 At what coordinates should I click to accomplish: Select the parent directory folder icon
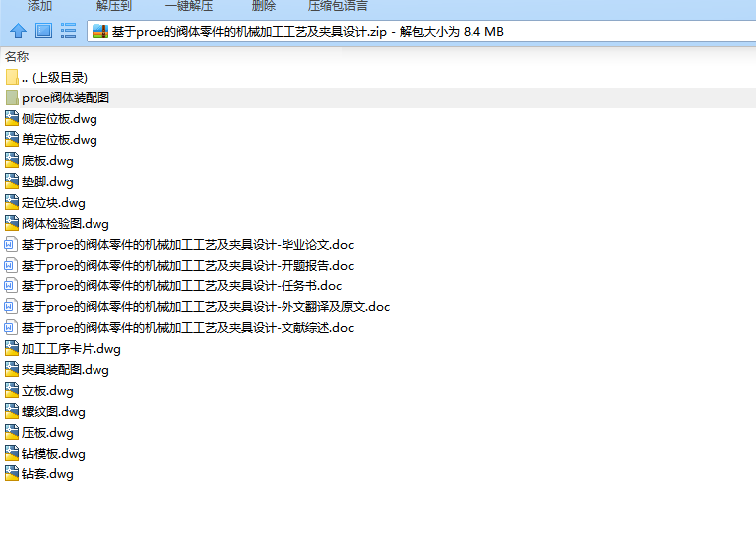(x=12, y=78)
